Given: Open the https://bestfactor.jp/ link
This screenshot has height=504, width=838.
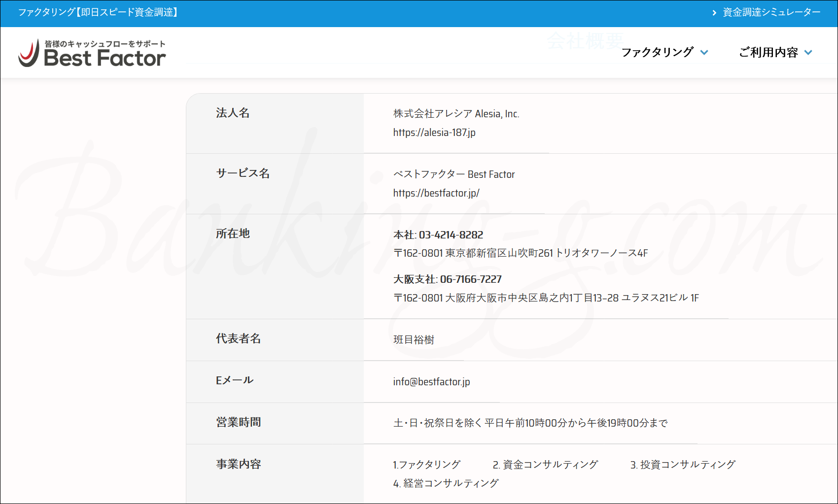Looking at the screenshot, I should pos(436,193).
